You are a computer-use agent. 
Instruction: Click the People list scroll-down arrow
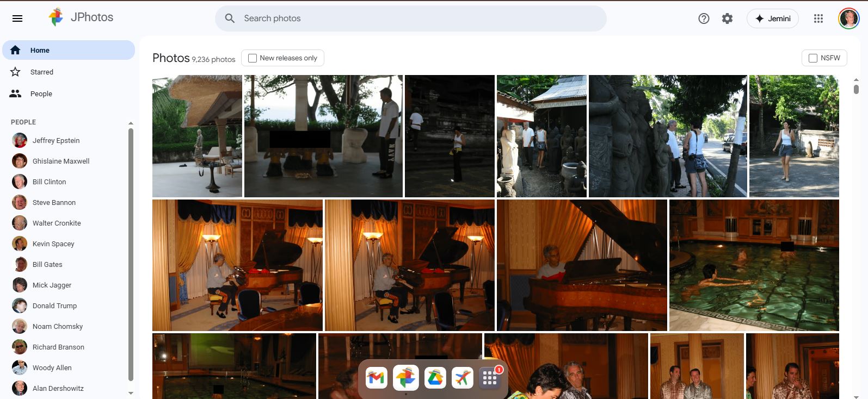(131, 393)
